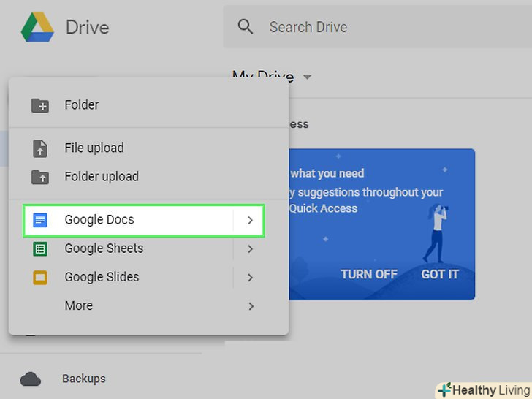The width and height of the screenshot is (532, 399).
Task: Select Google Sheets menu item
Action: pyautogui.click(x=148, y=248)
